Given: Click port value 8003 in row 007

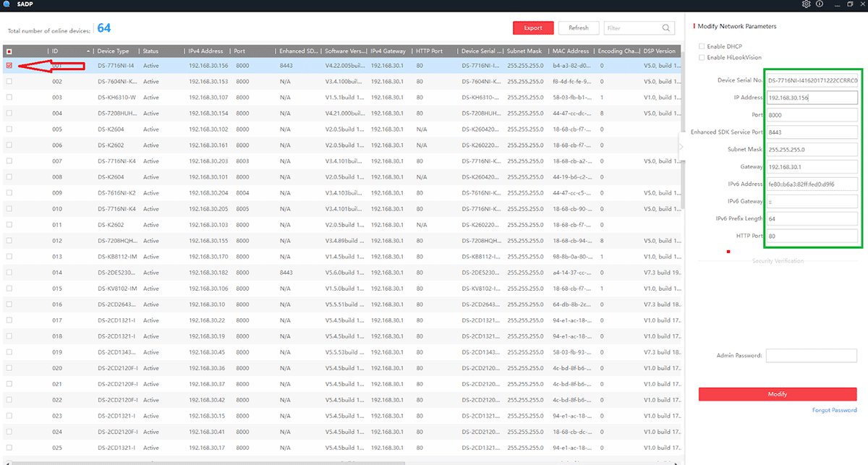Looking at the screenshot, I should [242, 161].
